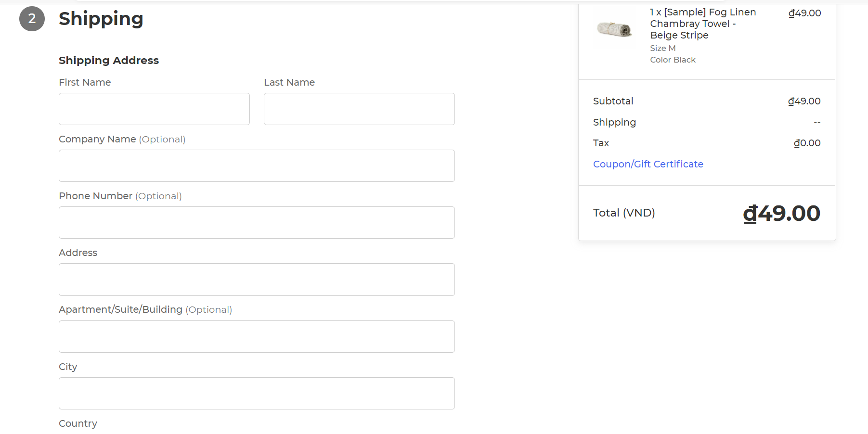Click the Shipping Address subheading
This screenshot has width=868, height=434.
click(109, 60)
